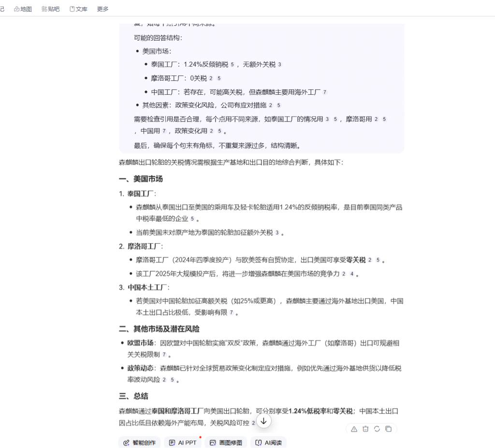Viewport: 495px width, 448px height.
Task: Click the heading 二、其他市场及潜在风险
Action: point(159,329)
